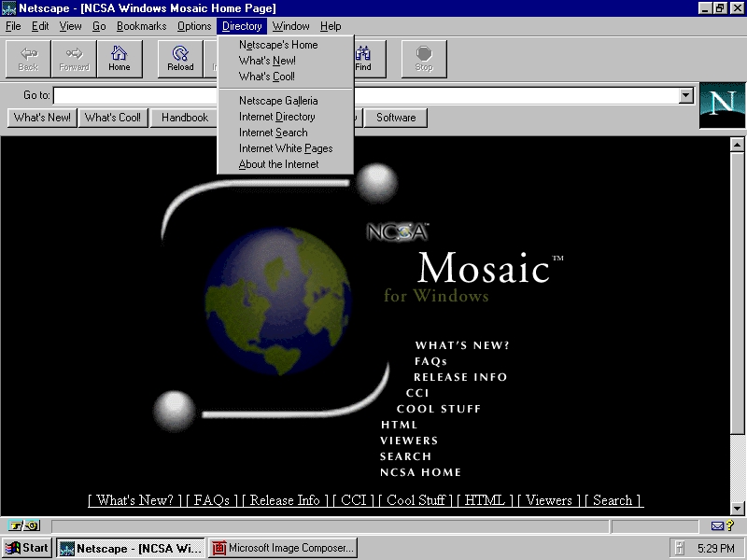Click the Stop toolbar button
Viewport: 747px width, 560px height.
click(x=424, y=59)
